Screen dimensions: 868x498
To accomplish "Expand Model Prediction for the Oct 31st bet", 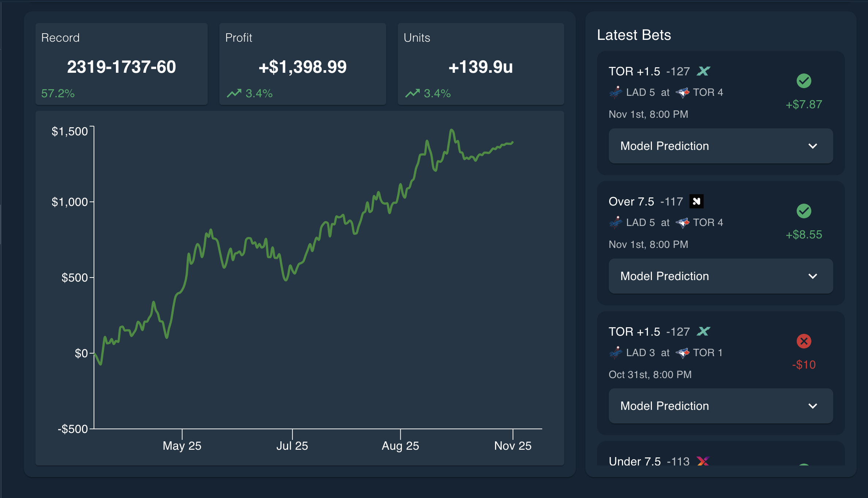I will click(x=721, y=406).
